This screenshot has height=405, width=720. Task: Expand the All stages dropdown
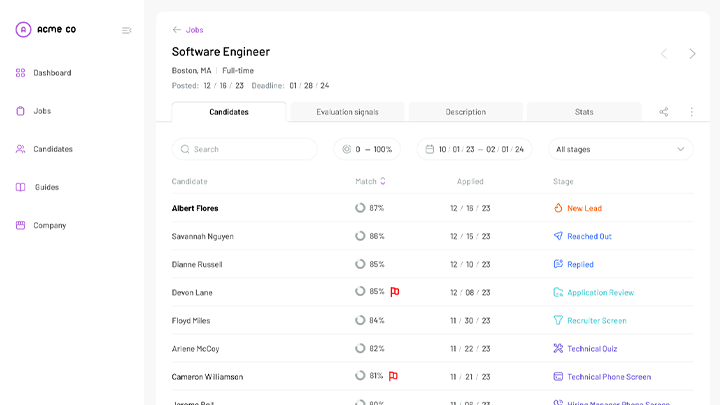[620, 149]
